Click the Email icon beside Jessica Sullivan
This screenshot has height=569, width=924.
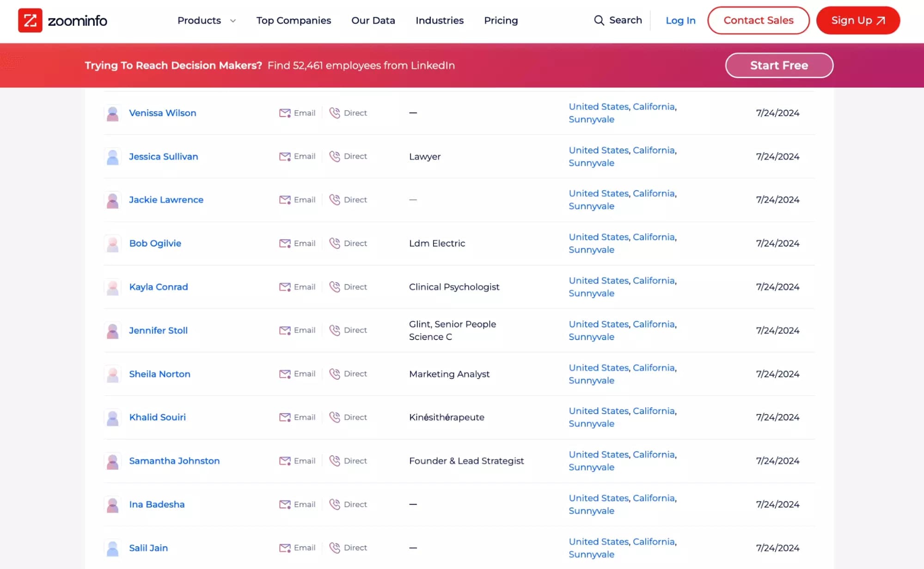[x=285, y=156]
